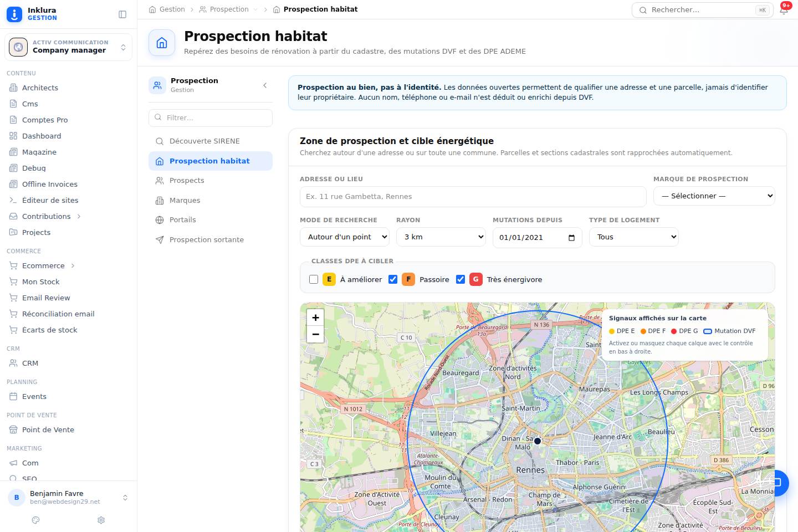This screenshot has height=532, width=798.
Task: Click the Events calendar icon
Action: [x=13, y=397]
